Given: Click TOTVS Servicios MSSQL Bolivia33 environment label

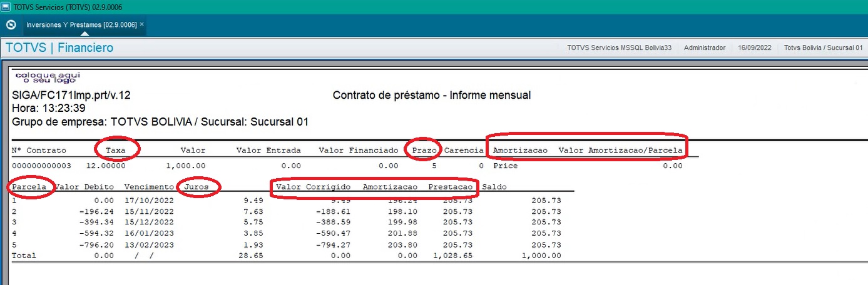Looking at the screenshot, I should [619, 47].
